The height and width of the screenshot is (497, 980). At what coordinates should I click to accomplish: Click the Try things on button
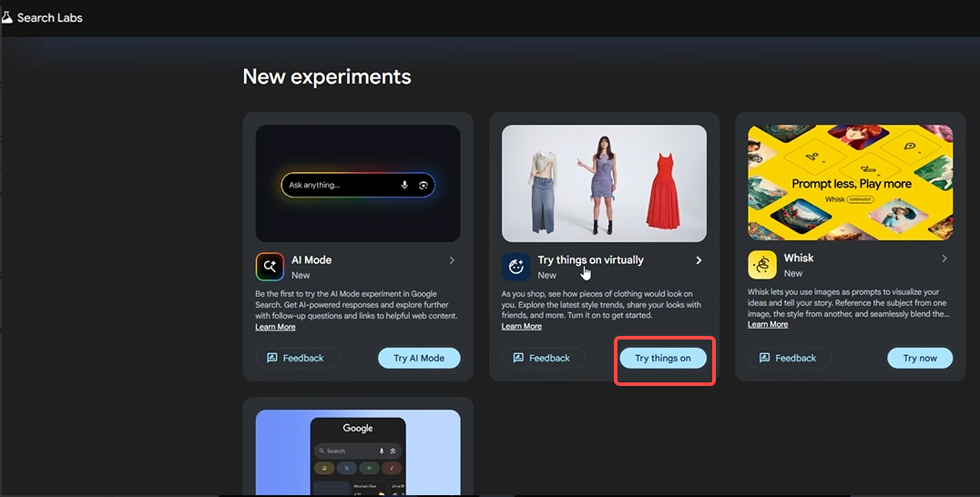(x=663, y=358)
